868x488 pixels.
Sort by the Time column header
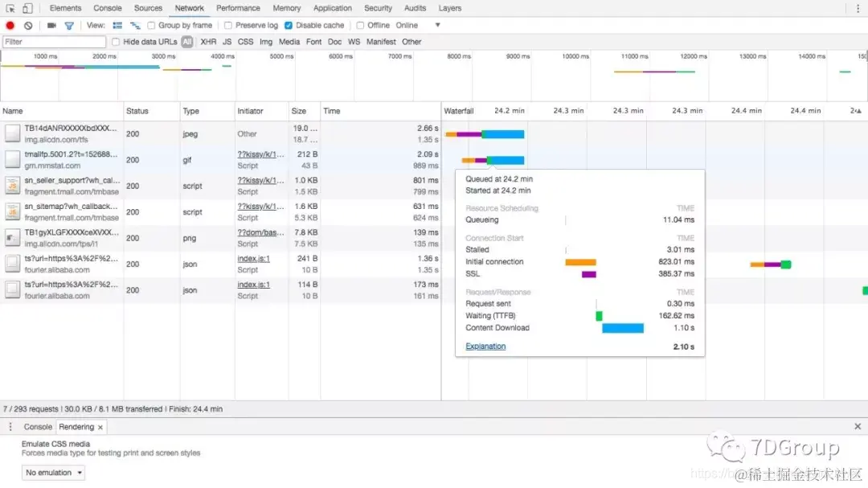tap(380, 111)
